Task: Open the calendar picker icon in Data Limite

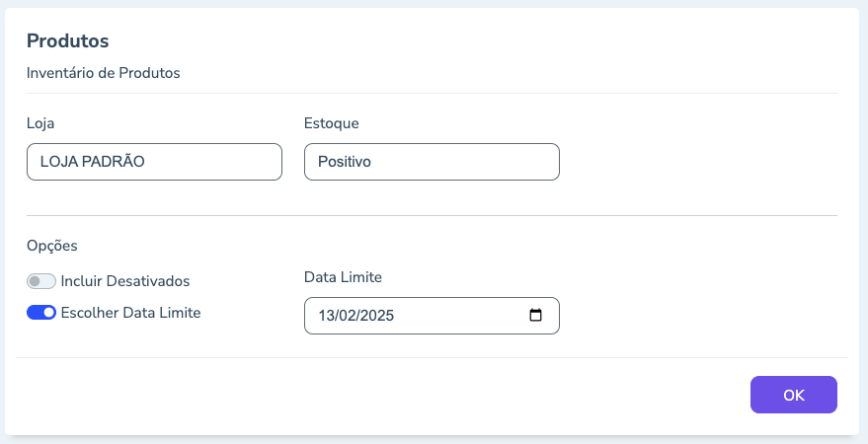Action: [x=536, y=316]
